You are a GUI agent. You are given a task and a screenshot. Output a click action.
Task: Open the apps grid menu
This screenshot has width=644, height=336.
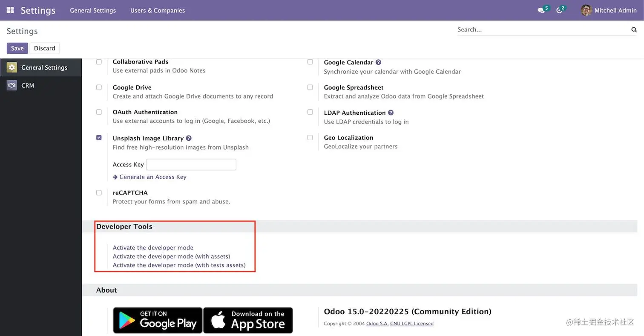coord(10,10)
